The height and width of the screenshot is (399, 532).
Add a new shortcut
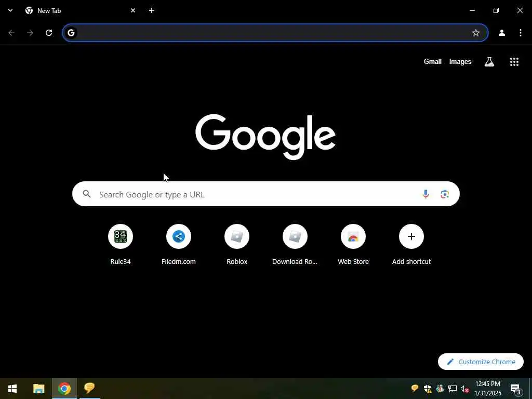pos(411,244)
